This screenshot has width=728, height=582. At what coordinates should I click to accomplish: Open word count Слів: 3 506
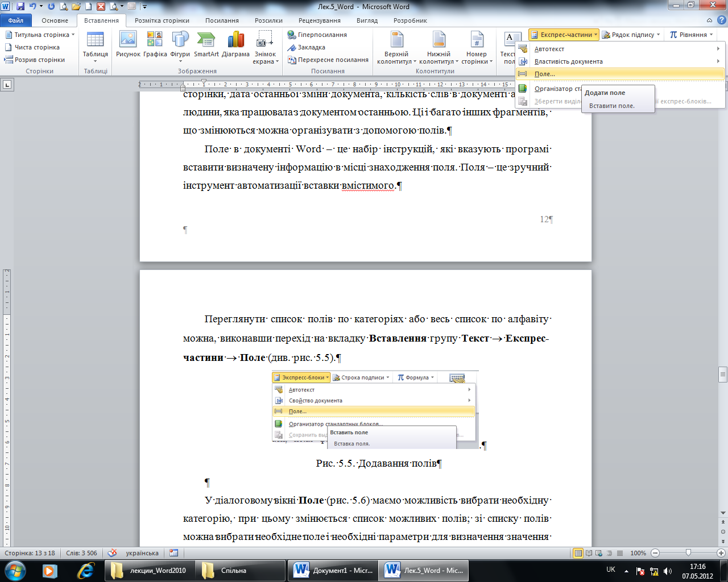pos(81,553)
